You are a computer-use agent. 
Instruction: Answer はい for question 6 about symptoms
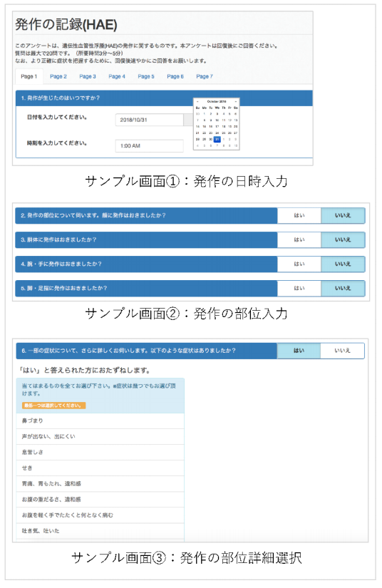pyautogui.click(x=299, y=351)
